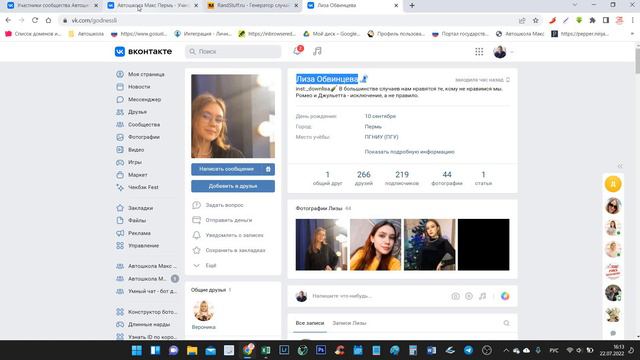Share the page via address bar icon
The width and height of the screenshot is (640, 360).
click(x=522, y=20)
